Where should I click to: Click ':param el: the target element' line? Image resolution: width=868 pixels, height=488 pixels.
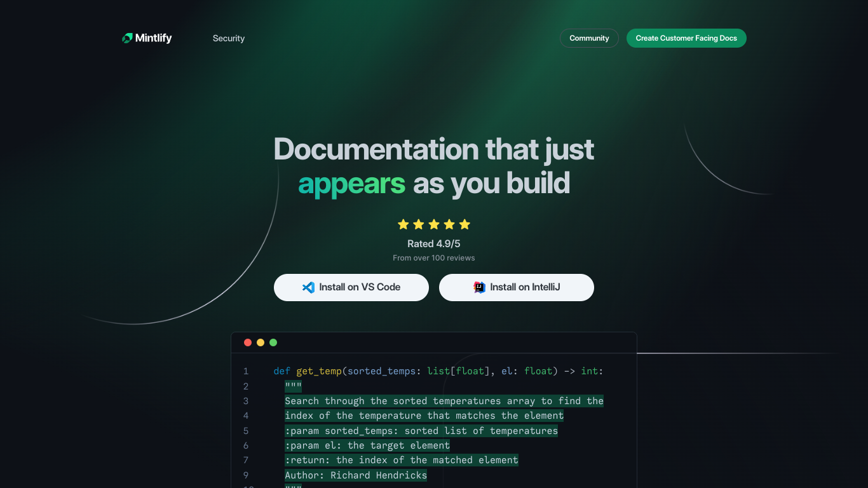367,445
